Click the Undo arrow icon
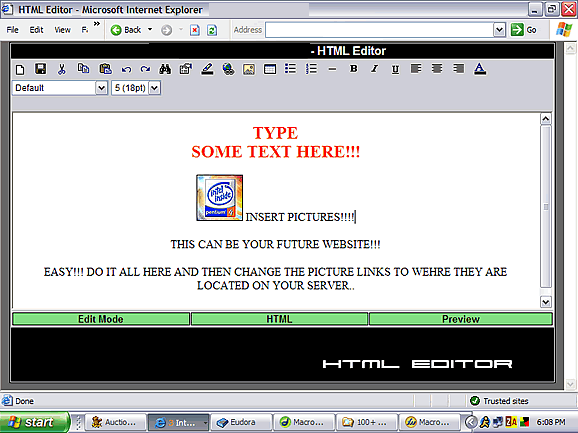The width and height of the screenshot is (578, 433). [x=126, y=69]
